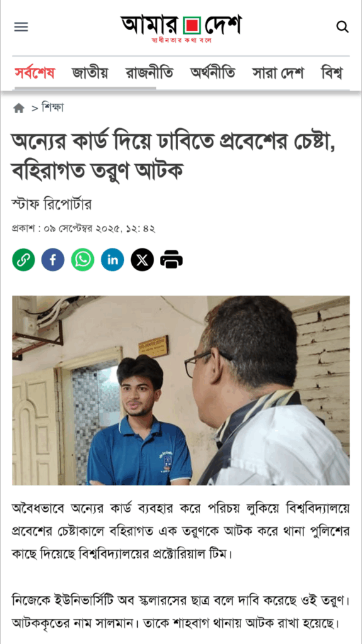Share article on Facebook
The height and width of the screenshot is (644, 362).
tap(53, 260)
